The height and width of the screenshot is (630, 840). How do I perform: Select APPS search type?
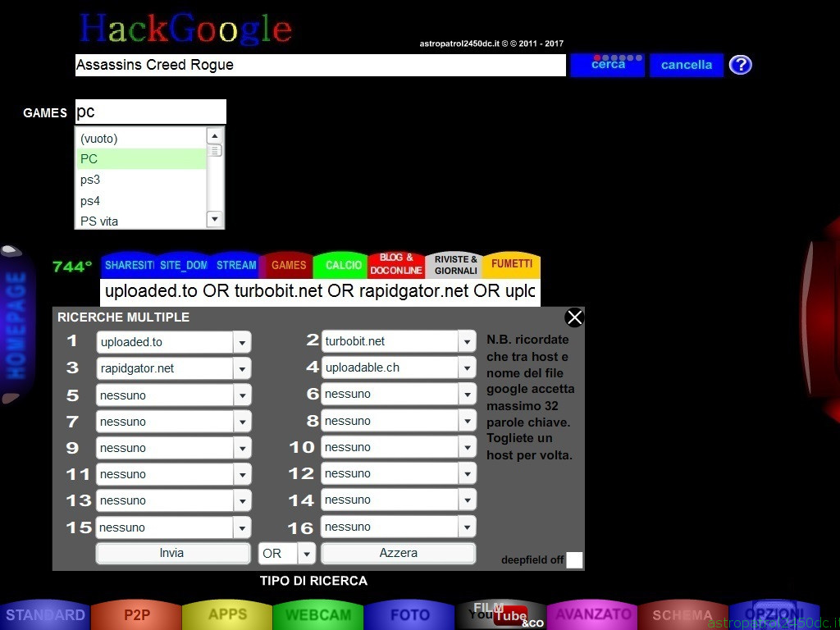pyautogui.click(x=227, y=615)
